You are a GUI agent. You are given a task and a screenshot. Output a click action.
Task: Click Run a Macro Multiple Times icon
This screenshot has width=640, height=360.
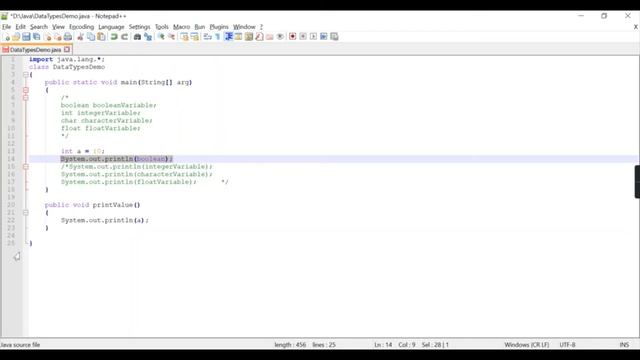tap(324, 37)
